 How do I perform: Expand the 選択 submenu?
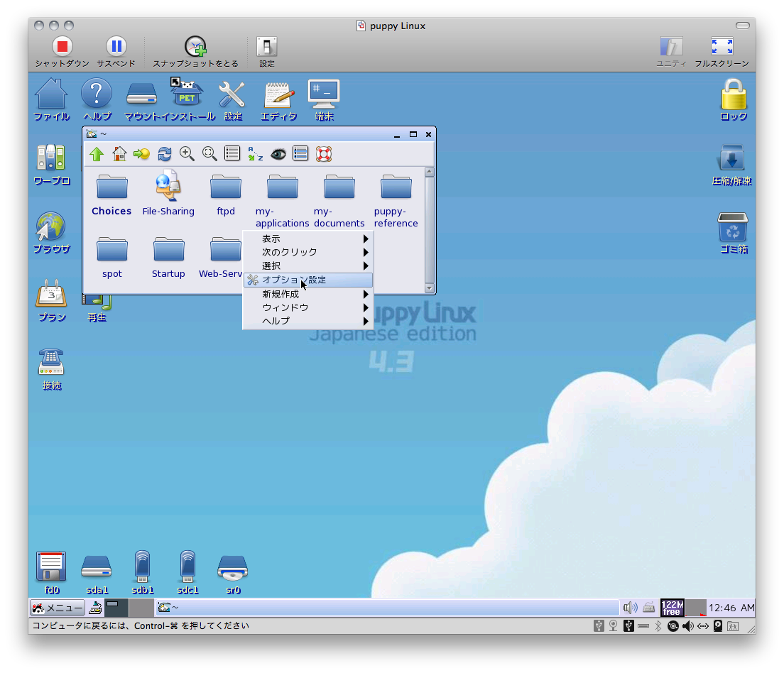pyautogui.click(x=308, y=266)
